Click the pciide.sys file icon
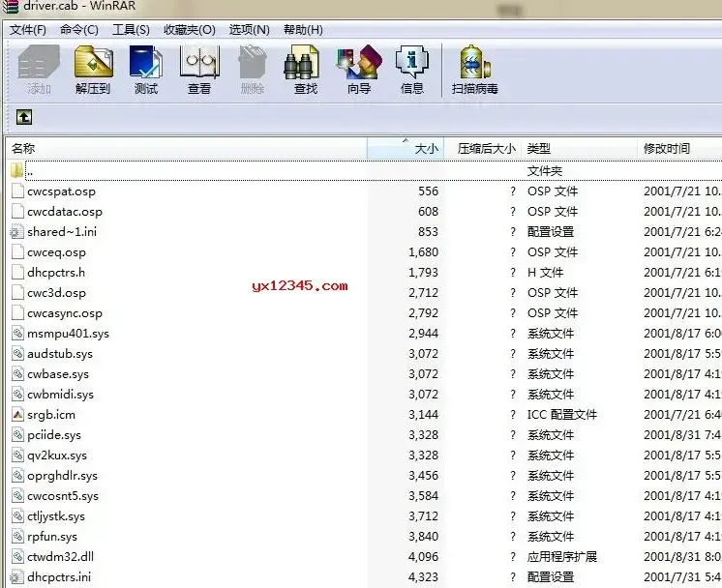722x588 pixels. [x=17, y=435]
